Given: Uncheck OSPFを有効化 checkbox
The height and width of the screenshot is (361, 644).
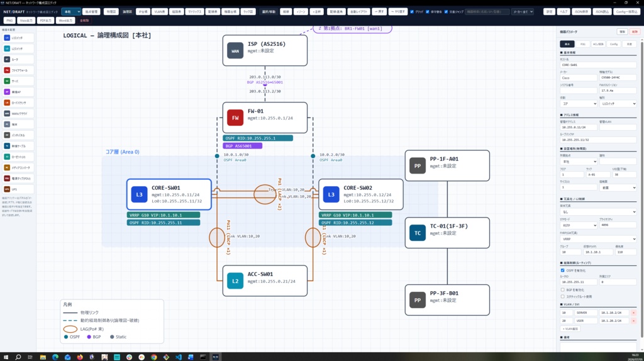Looking at the screenshot, I should click(x=563, y=270).
